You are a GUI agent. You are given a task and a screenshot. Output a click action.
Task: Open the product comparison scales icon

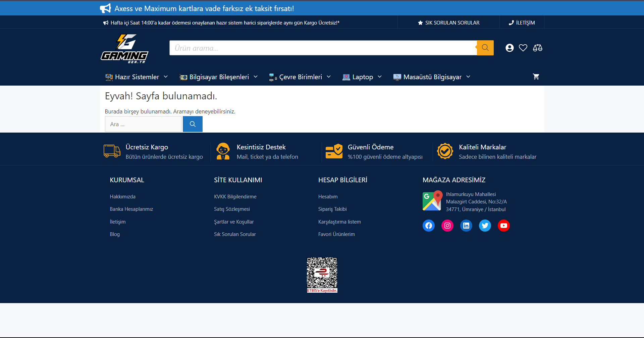(x=537, y=48)
